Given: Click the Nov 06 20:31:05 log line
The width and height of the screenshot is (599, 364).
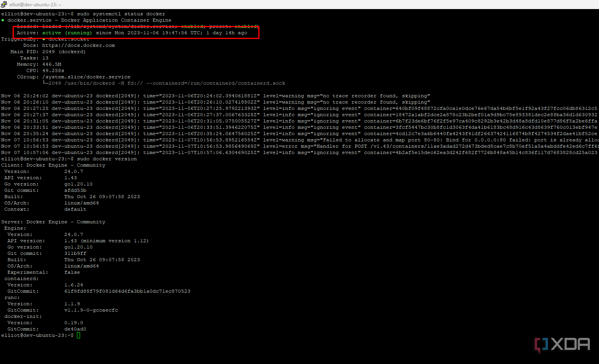Looking at the screenshot, I should pyautogui.click(x=299, y=121).
